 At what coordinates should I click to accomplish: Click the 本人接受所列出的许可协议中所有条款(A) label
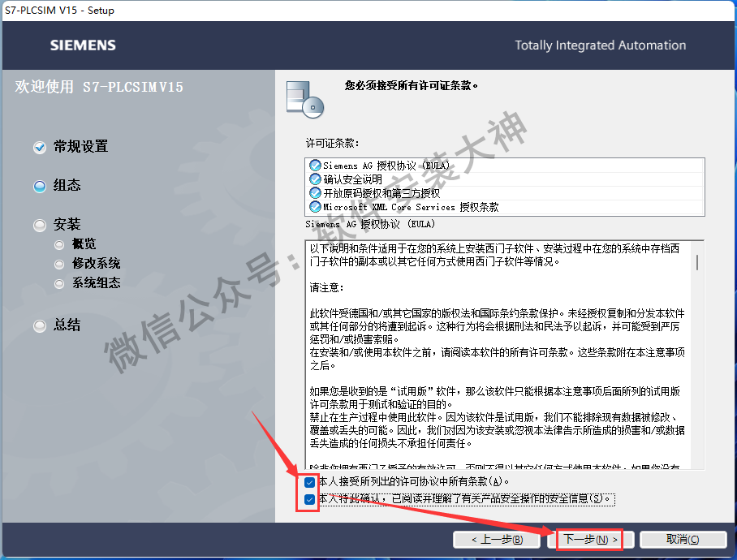[414, 481]
